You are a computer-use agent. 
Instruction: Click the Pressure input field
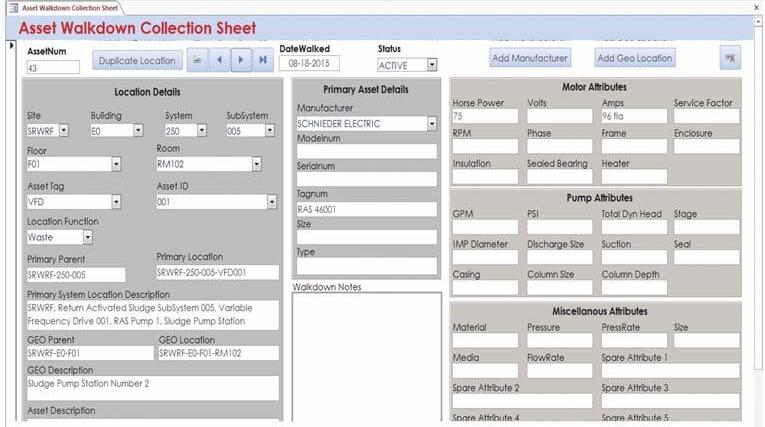tap(560, 340)
